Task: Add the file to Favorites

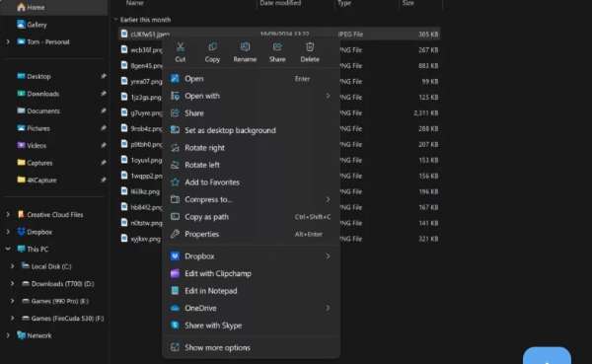Action: pyautogui.click(x=251, y=182)
